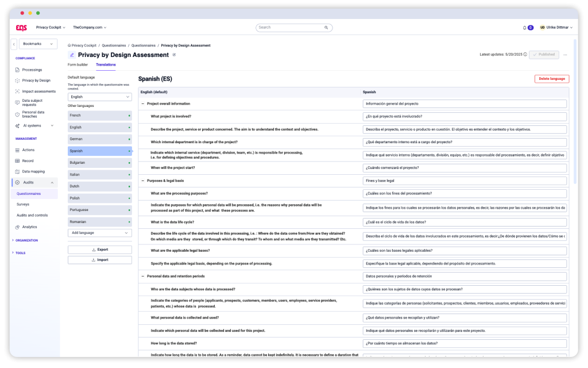Screen dimensions: 588x368
Task: Click the Export button
Action: tap(100, 250)
